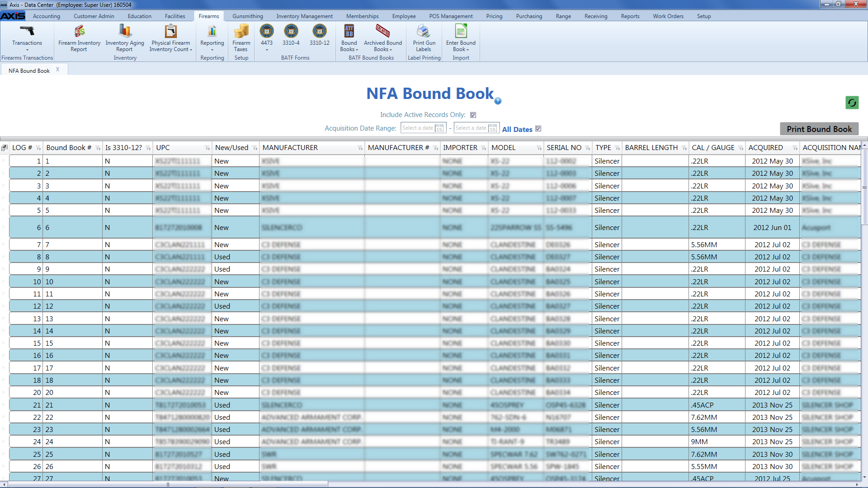Screen dimensions: 868x488
Task: Expand the 4473 dropdown arrow
Action: pos(267,50)
